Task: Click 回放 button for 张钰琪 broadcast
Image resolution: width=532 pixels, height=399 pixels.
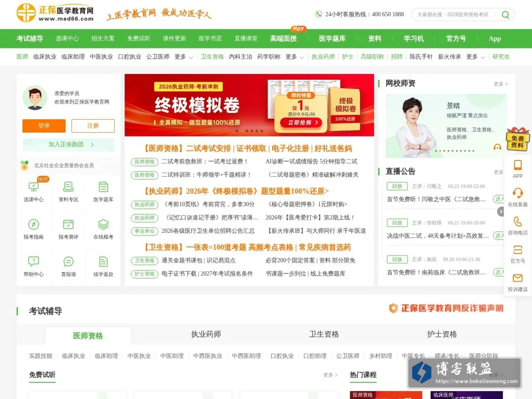Action: (x=397, y=223)
